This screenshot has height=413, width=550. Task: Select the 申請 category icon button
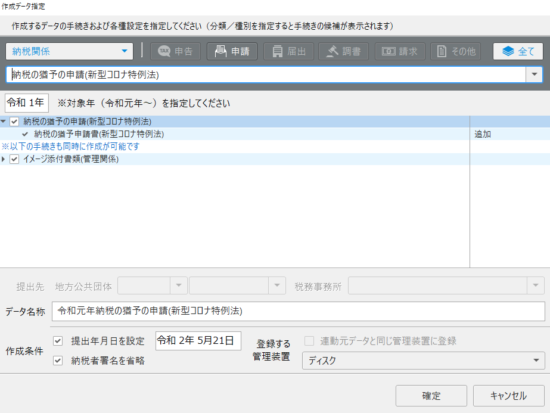click(x=232, y=51)
